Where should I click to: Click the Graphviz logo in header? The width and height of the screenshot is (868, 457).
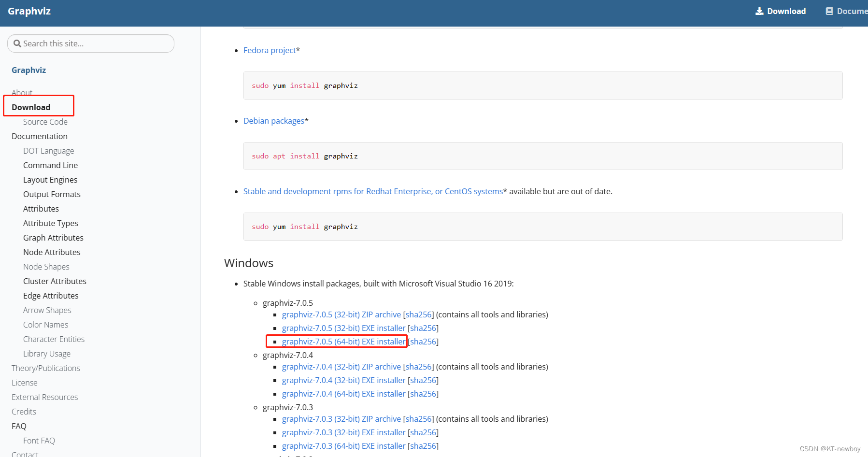pyautogui.click(x=29, y=11)
